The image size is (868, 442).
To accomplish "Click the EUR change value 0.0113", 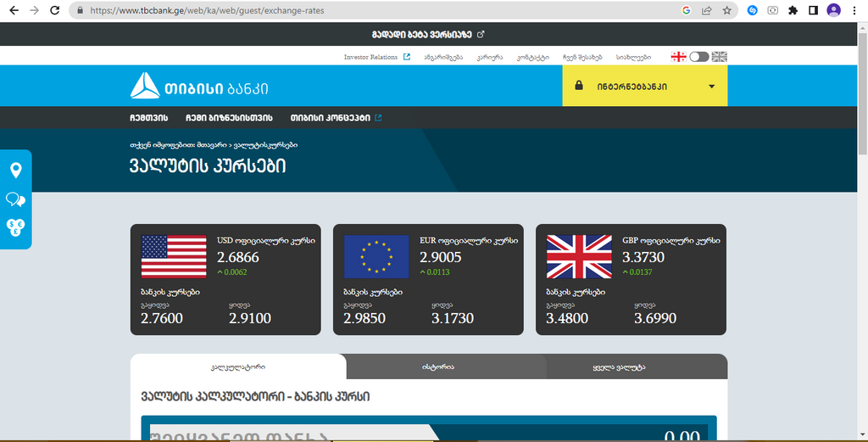I will point(438,272).
